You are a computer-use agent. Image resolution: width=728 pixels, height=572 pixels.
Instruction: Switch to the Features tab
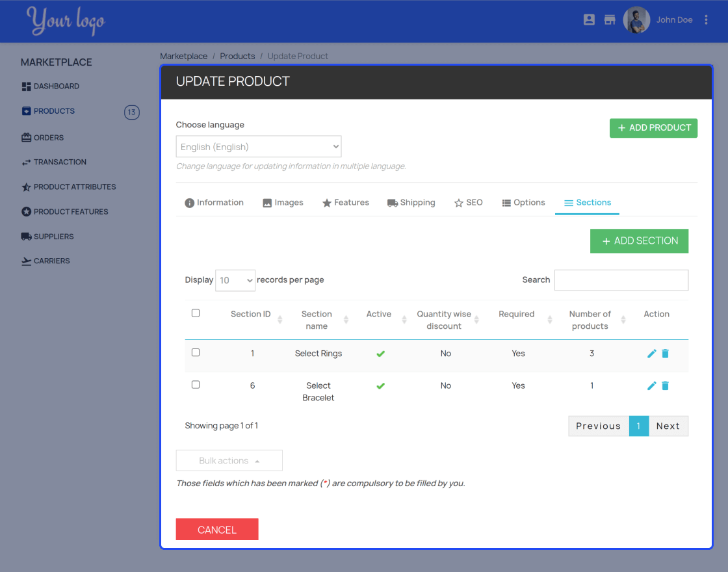click(x=345, y=202)
